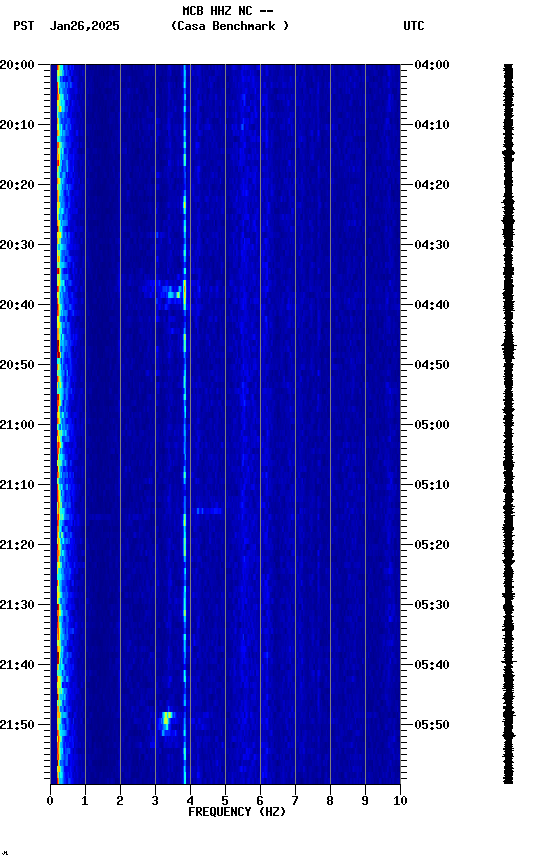Click the seismogram waveform trace at right
This screenshot has width=552, height=864.
click(x=508, y=424)
